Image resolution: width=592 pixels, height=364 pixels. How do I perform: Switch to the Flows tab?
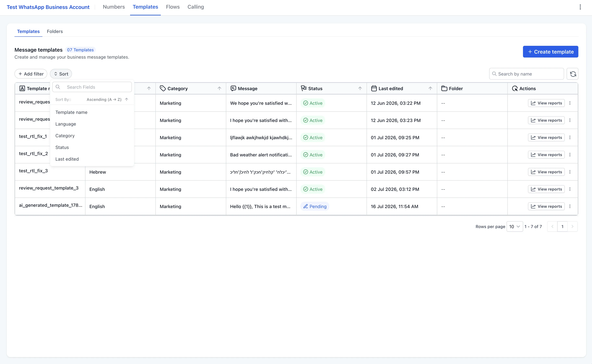[173, 7]
